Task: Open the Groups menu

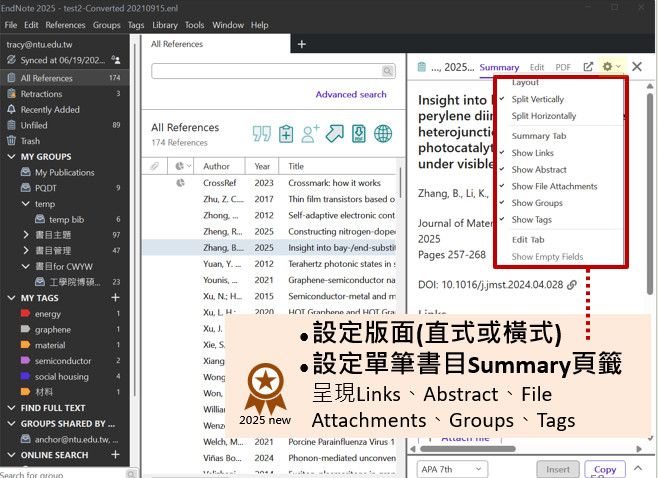Action: click(107, 25)
